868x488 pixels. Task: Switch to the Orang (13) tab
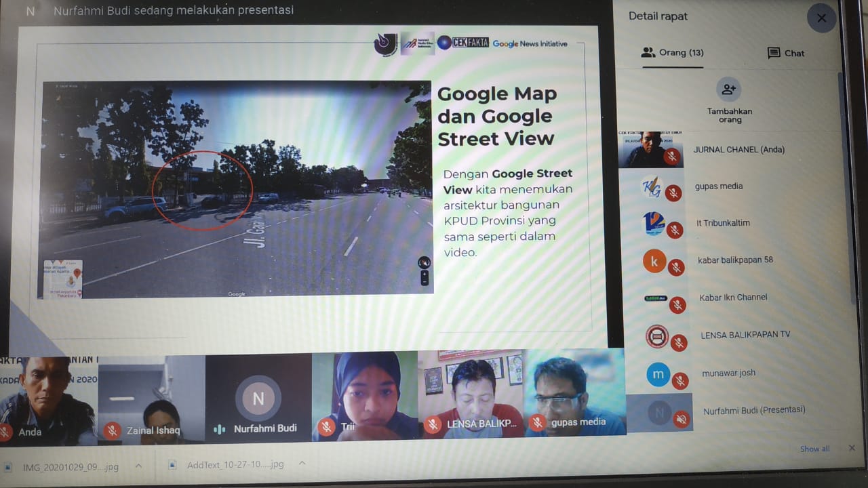click(x=672, y=52)
